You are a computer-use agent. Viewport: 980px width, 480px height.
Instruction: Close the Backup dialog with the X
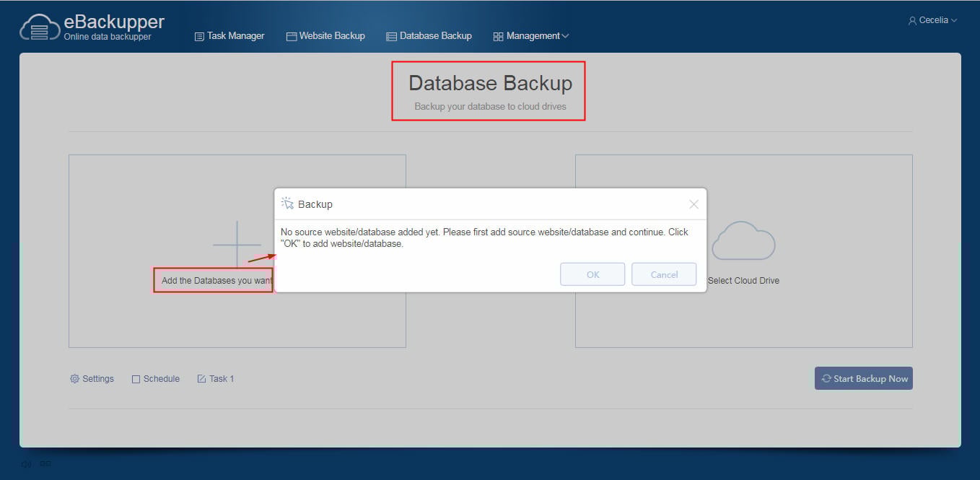[x=694, y=204]
